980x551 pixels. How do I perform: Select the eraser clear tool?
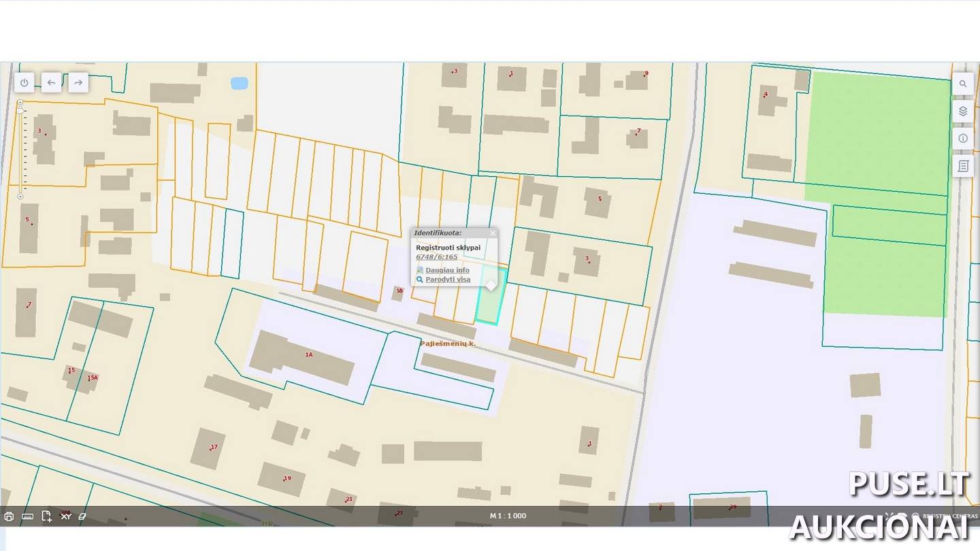pos(83,516)
